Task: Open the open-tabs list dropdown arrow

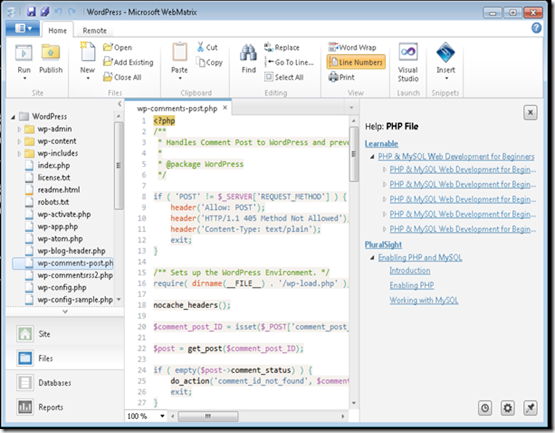Action: tap(351, 108)
